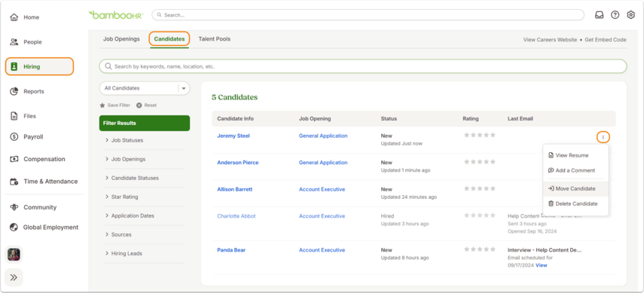Click the Status column header
The width and height of the screenshot is (644, 293).
coord(389,119)
